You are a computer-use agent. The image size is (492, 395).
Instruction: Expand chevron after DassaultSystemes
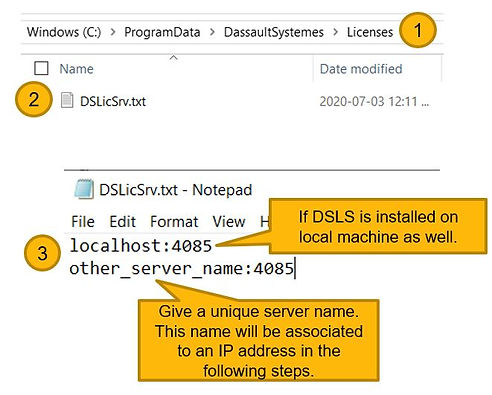335,32
